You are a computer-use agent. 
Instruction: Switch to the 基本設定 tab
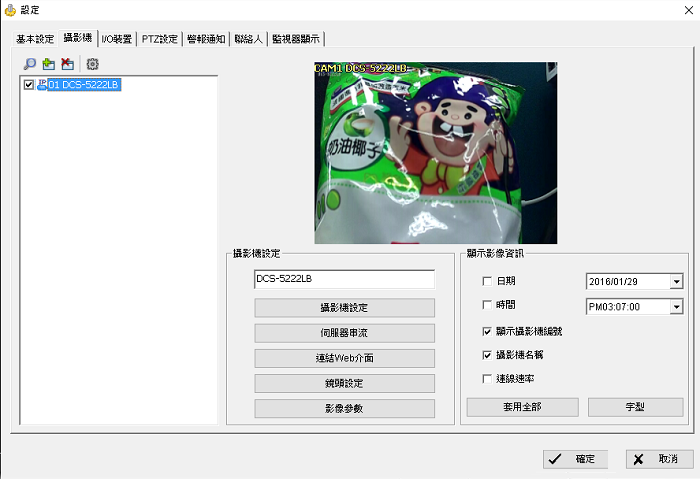36,39
